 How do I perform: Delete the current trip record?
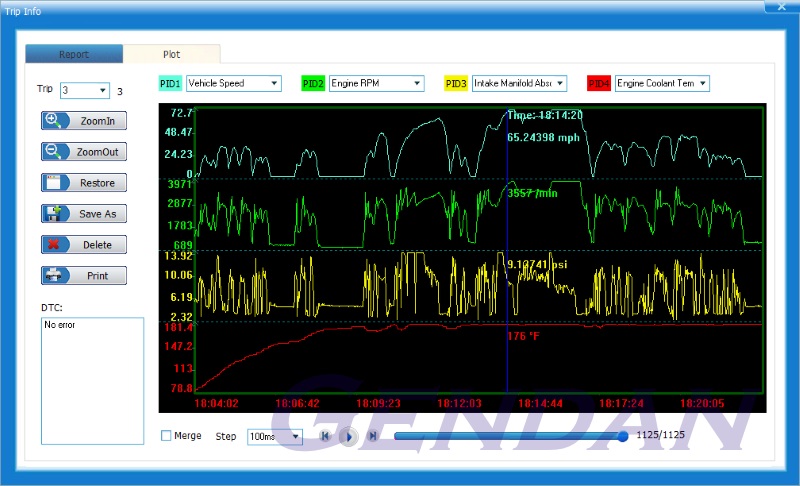pos(84,245)
